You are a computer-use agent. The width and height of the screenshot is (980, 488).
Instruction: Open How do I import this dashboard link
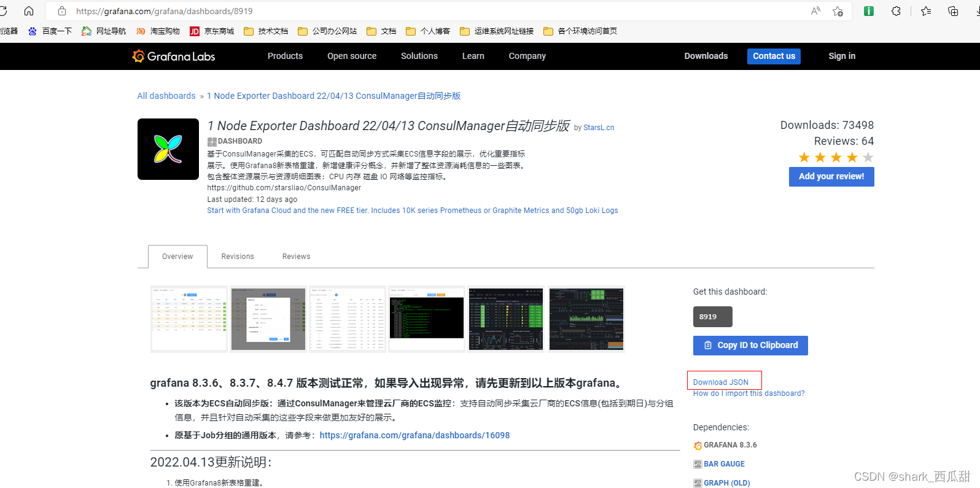(749, 393)
